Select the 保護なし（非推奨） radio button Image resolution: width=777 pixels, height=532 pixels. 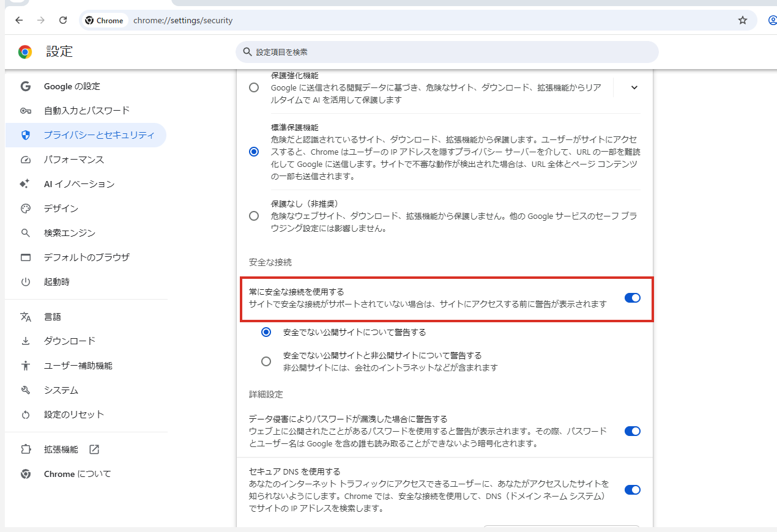click(254, 216)
